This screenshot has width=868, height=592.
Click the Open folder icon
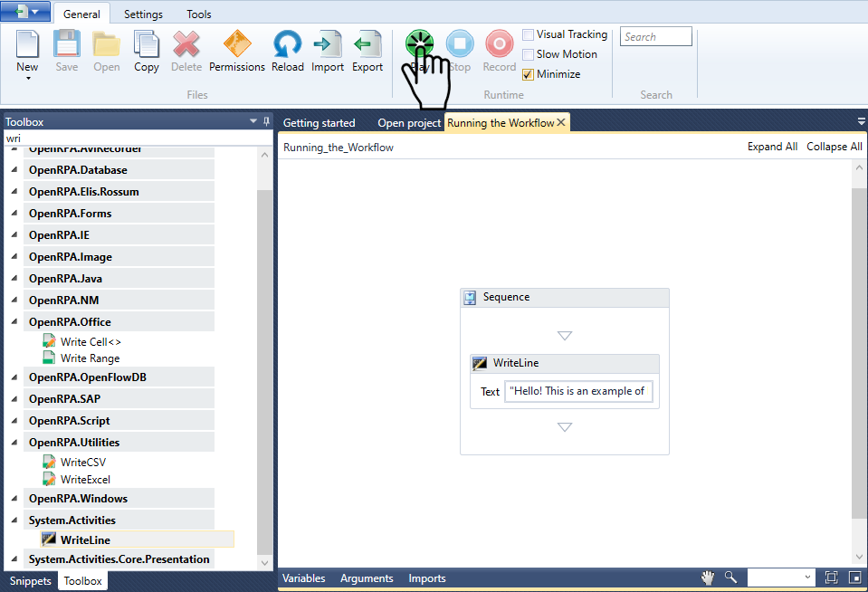point(106,44)
